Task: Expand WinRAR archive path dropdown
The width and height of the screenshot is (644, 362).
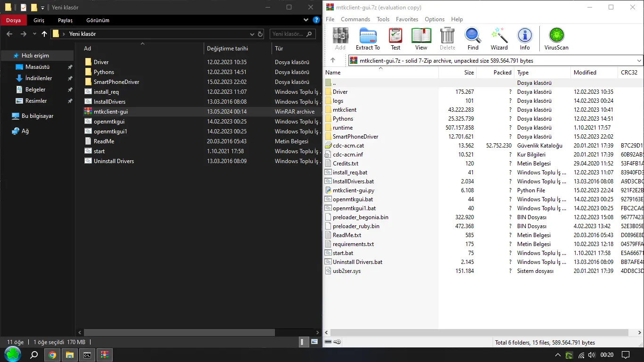Action: [639, 60]
